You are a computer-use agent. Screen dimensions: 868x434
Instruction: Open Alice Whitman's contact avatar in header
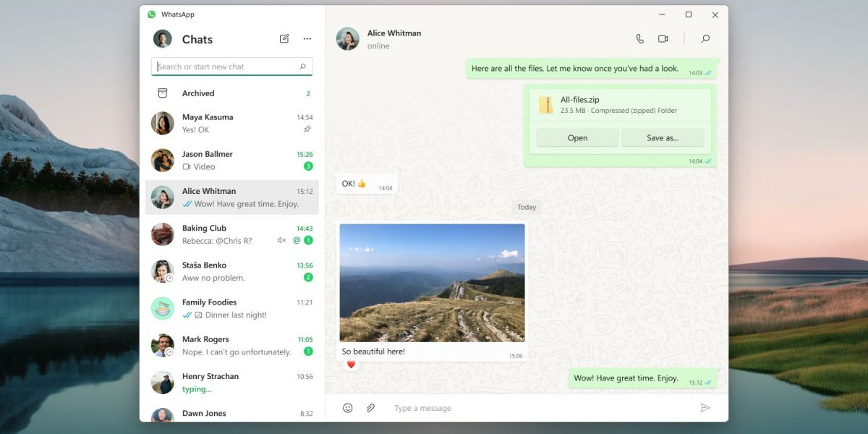coord(348,39)
